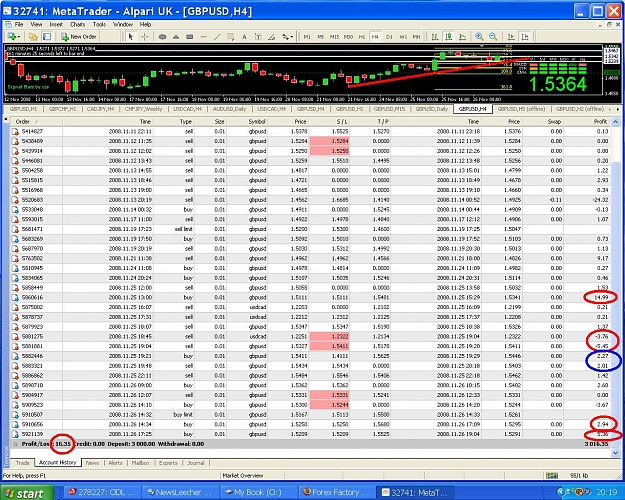Select the Horizontal Line tool
625x500 pixels.
(203, 37)
